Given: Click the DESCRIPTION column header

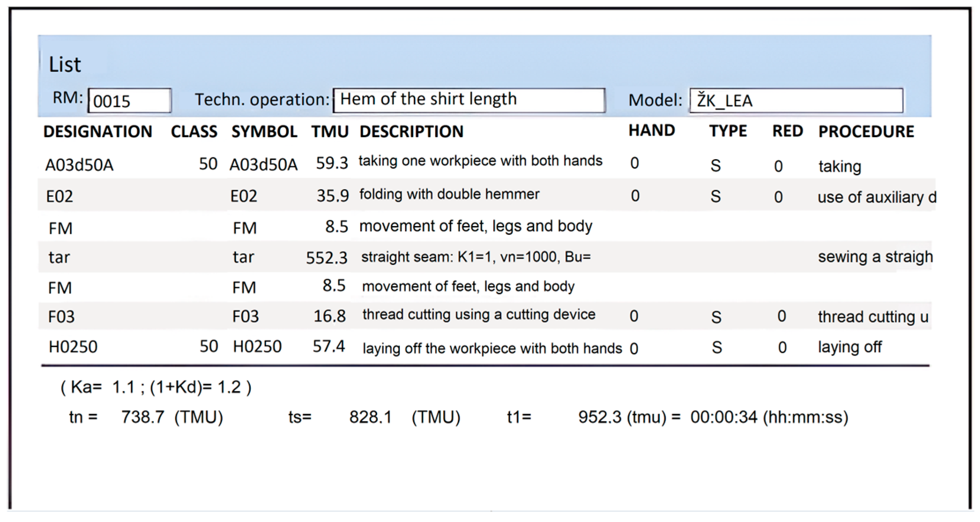Looking at the screenshot, I should click(x=411, y=132).
